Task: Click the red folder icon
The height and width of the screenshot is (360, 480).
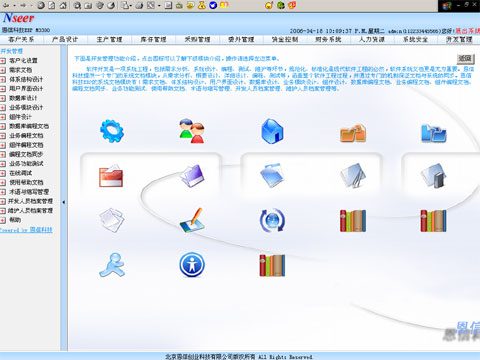Action: click(111, 176)
